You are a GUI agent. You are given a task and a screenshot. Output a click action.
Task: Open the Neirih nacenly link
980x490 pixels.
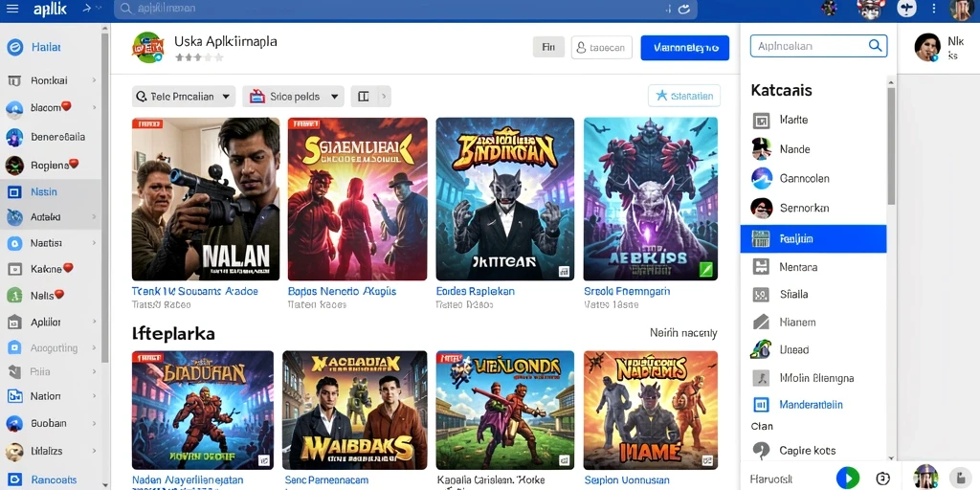coord(683,333)
